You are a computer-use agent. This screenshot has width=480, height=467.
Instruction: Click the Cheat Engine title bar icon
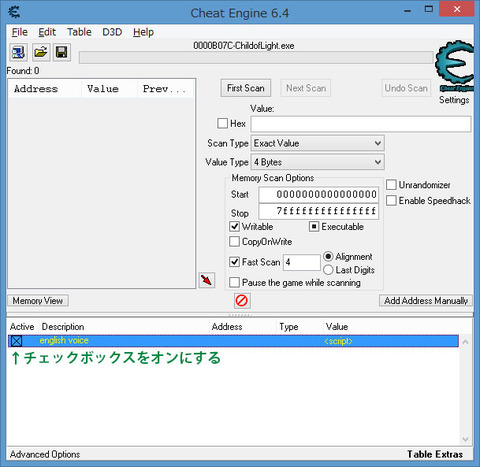(14, 12)
